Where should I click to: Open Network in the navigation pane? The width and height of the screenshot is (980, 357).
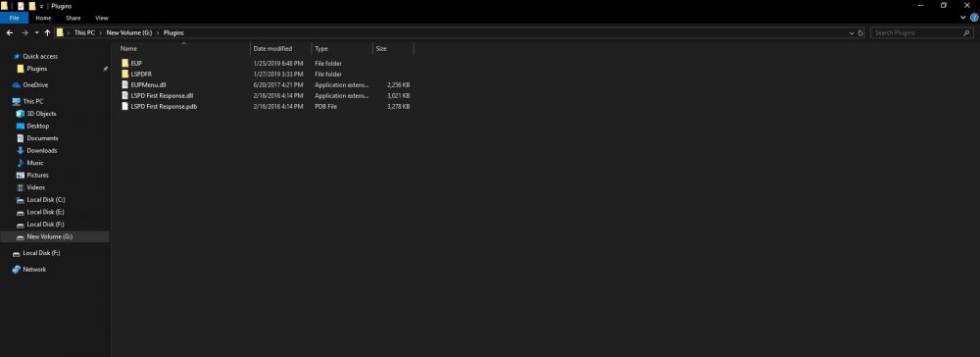point(34,270)
